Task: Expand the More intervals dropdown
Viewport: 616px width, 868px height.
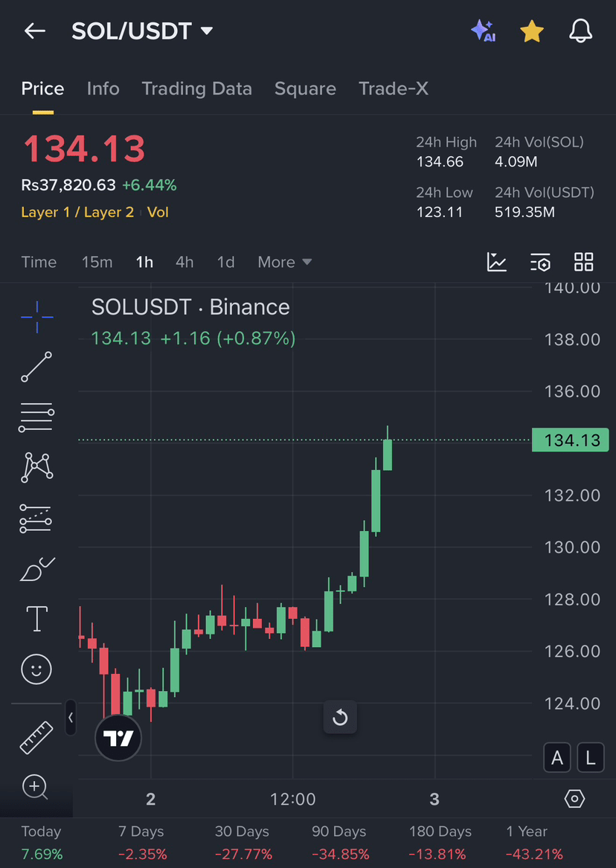Action: tap(284, 262)
